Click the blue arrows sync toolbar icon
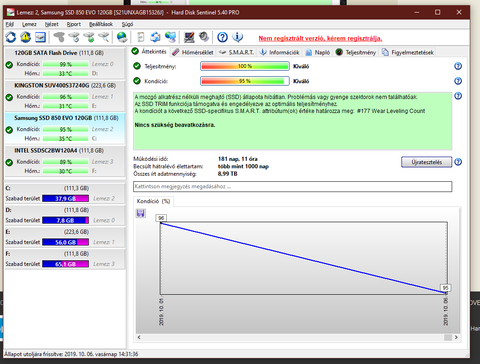 [155, 37]
